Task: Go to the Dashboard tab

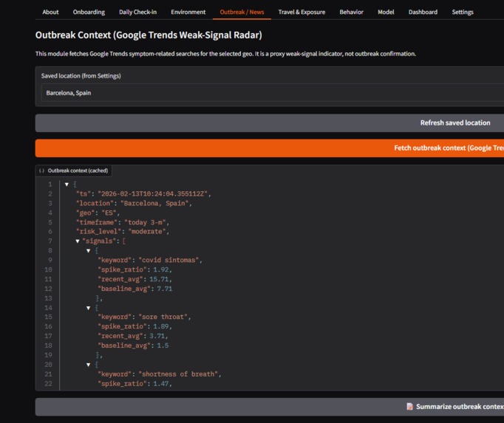Action: click(423, 13)
